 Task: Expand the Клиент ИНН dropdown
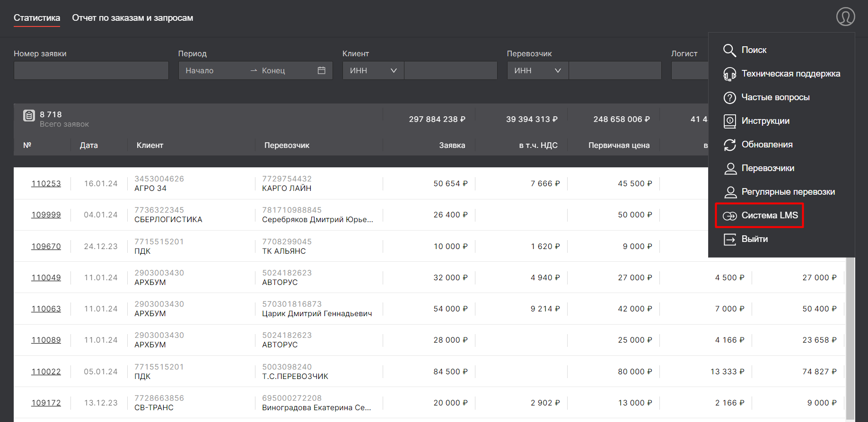coord(373,70)
